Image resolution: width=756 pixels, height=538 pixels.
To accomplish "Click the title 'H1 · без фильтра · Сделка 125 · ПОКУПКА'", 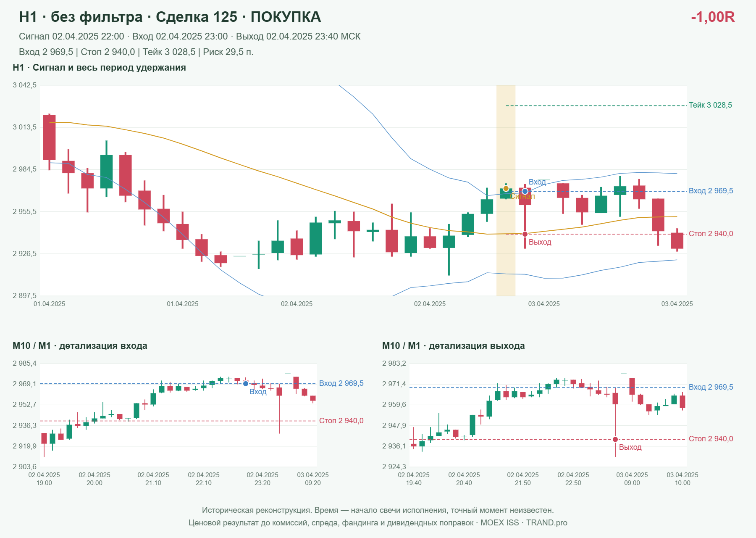I will [x=170, y=17].
